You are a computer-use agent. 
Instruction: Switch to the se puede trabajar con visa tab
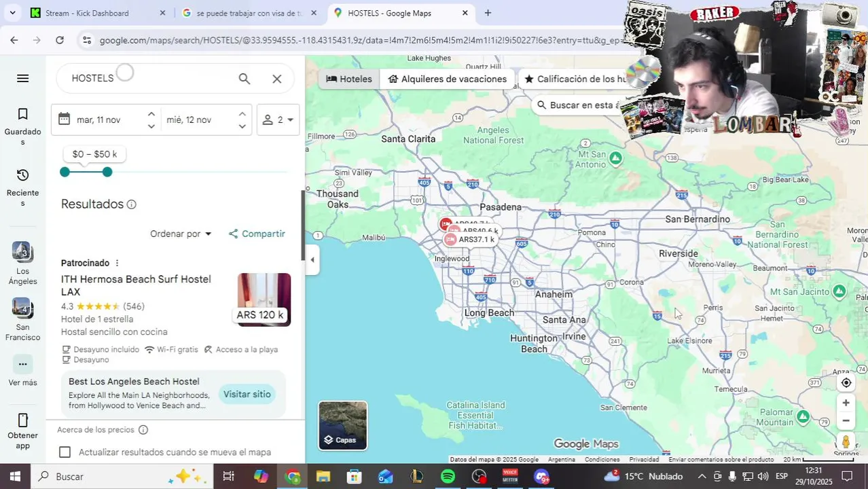click(x=250, y=13)
